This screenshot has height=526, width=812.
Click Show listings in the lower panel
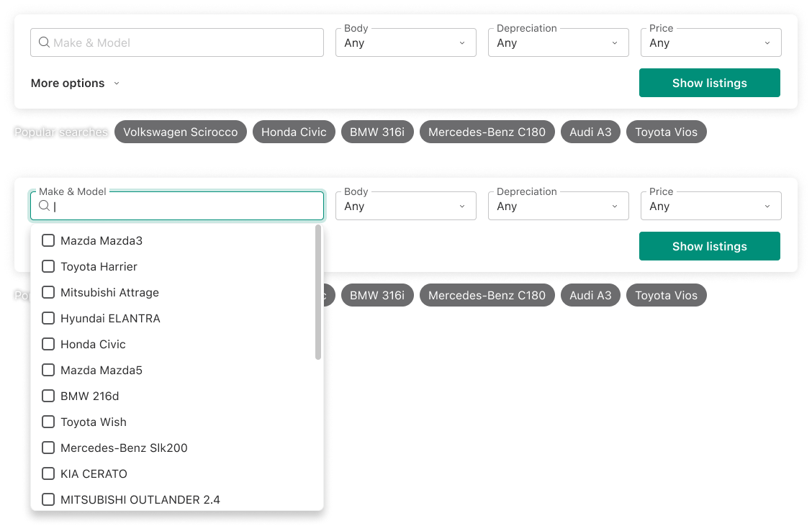tap(710, 246)
